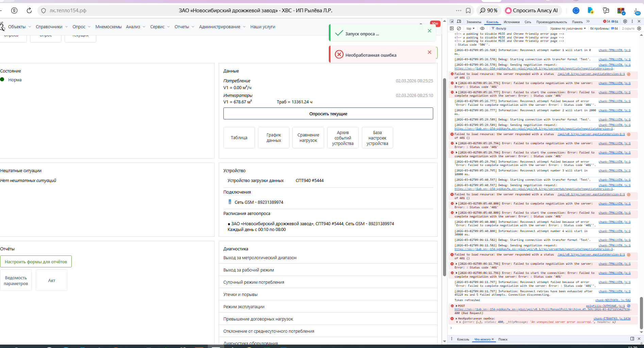644x348 pixels.
Task: Open downloads icon in browser toolbar
Action: 636,11
